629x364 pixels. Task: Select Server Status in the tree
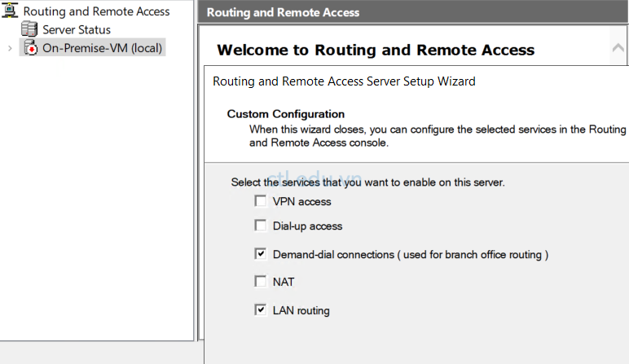(x=77, y=29)
